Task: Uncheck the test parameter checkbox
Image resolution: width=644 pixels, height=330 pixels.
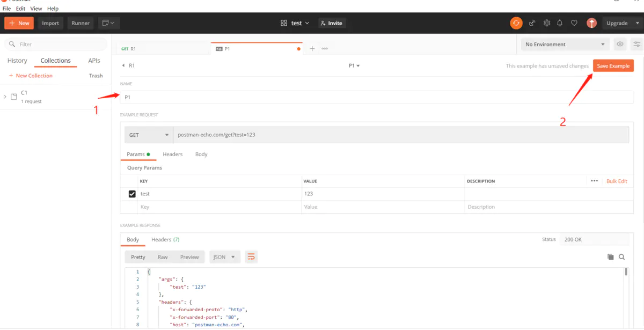Action: point(132,194)
